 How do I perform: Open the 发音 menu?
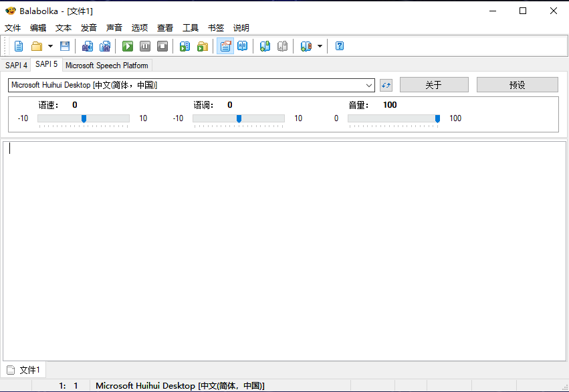tap(89, 28)
